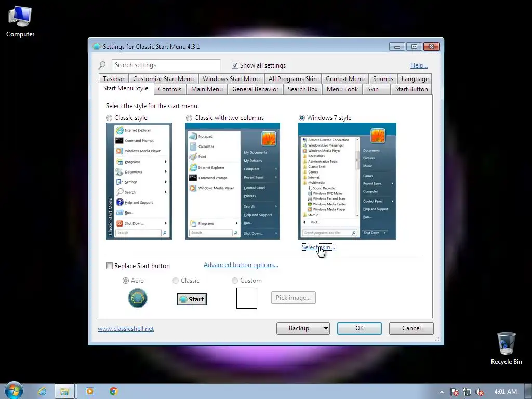Viewport: 532px width, 399px height.
Task: Launch Internet Explorer from the taskbar
Action: (x=42, y=392)
